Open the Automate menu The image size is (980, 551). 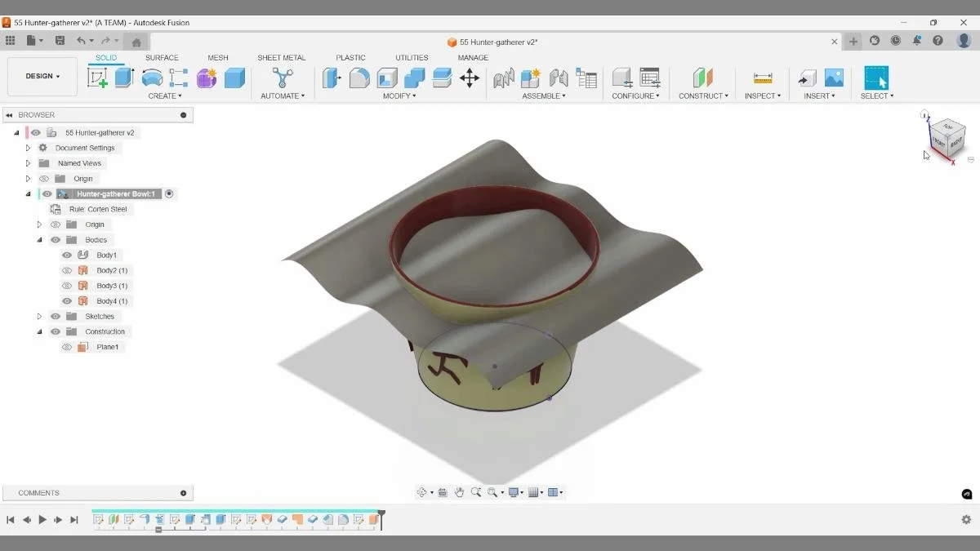pyautogui.click(x=282, y=96)
